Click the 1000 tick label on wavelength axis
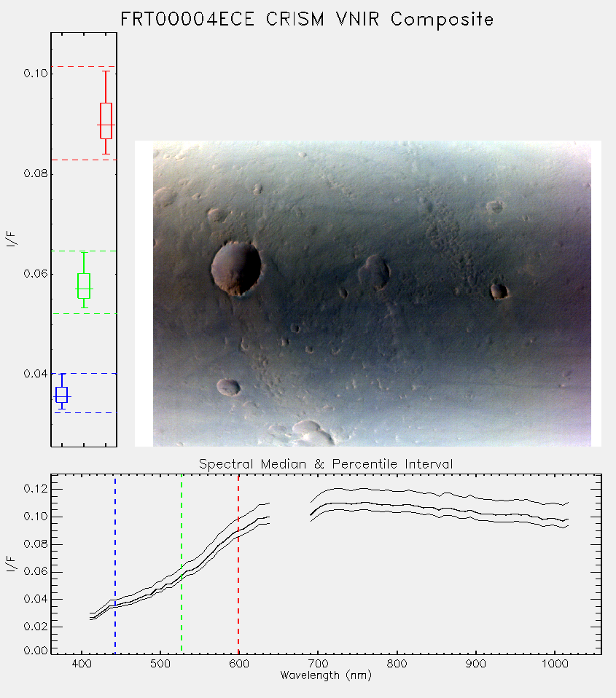 coord(555,664)
